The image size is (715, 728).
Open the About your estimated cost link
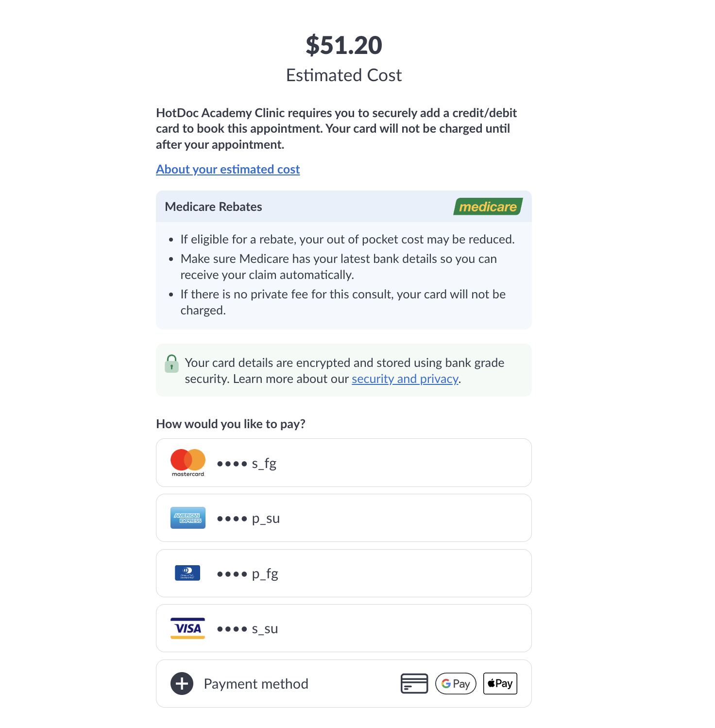[x=228, y=169]
